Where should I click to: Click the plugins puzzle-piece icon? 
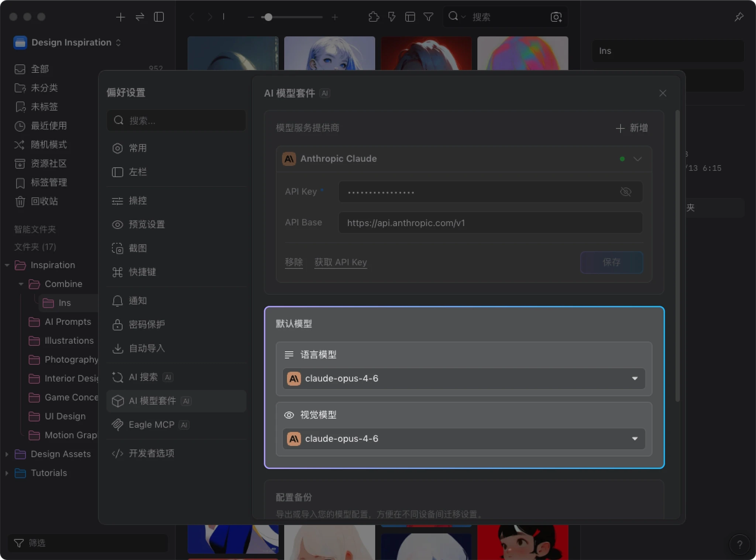click(x=374, y=17)
